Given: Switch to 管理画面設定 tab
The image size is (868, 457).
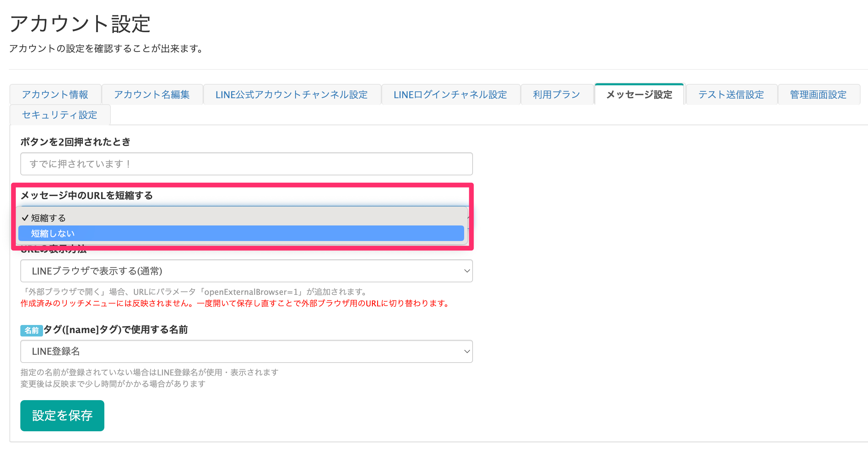Looking at the screenshot, I should pyautogui.click(x=818, y=94).
